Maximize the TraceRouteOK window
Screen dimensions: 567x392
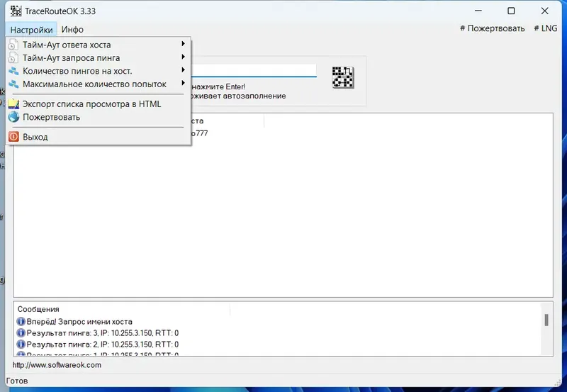(511, 11)
